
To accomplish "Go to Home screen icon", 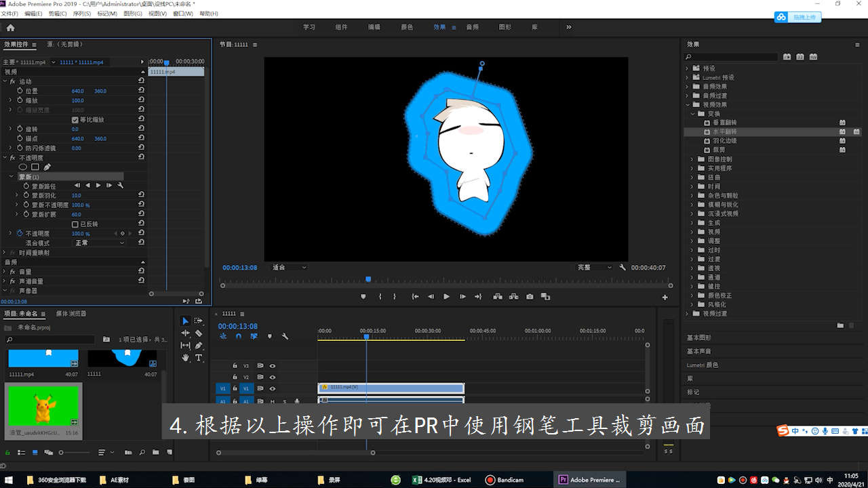I will click(x=10, y=28).
